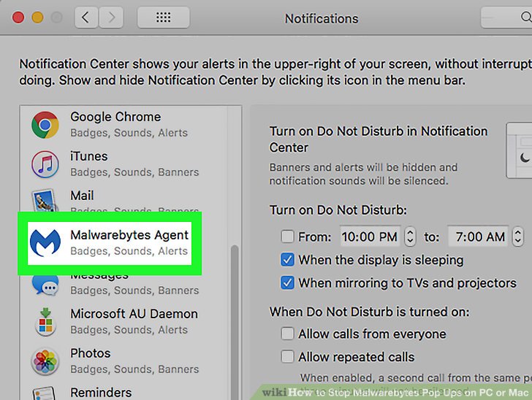The height and width of the screenshot is (400, 532).
Task: Close the window with the red button
Action: pos(18,18)
